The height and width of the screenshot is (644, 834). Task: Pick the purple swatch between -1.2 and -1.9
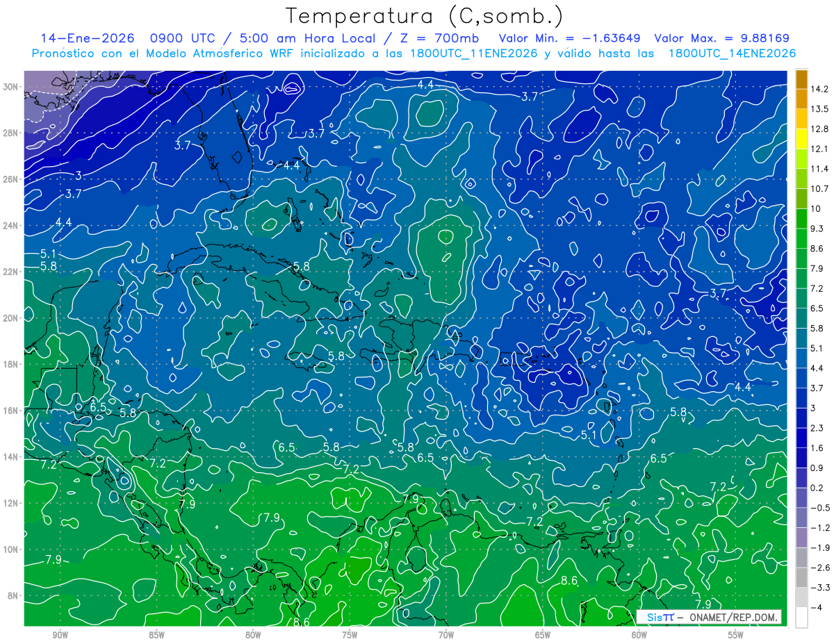pos(801,538)
